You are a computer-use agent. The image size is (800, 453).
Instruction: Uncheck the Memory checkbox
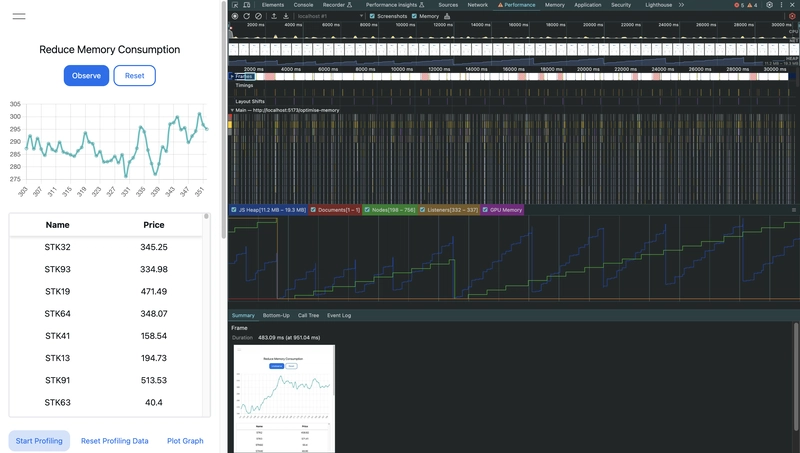(415, 16)
